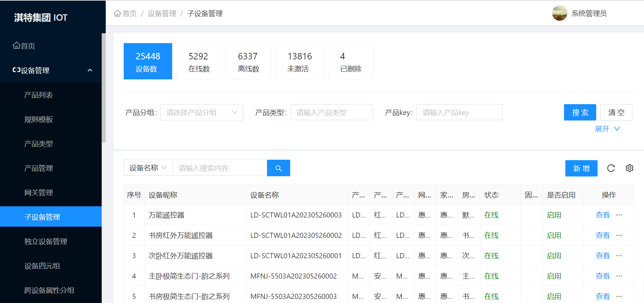Focus the 请输入搜索内容 search box
This screenshot has width=644, height=303.
(220, 168)
